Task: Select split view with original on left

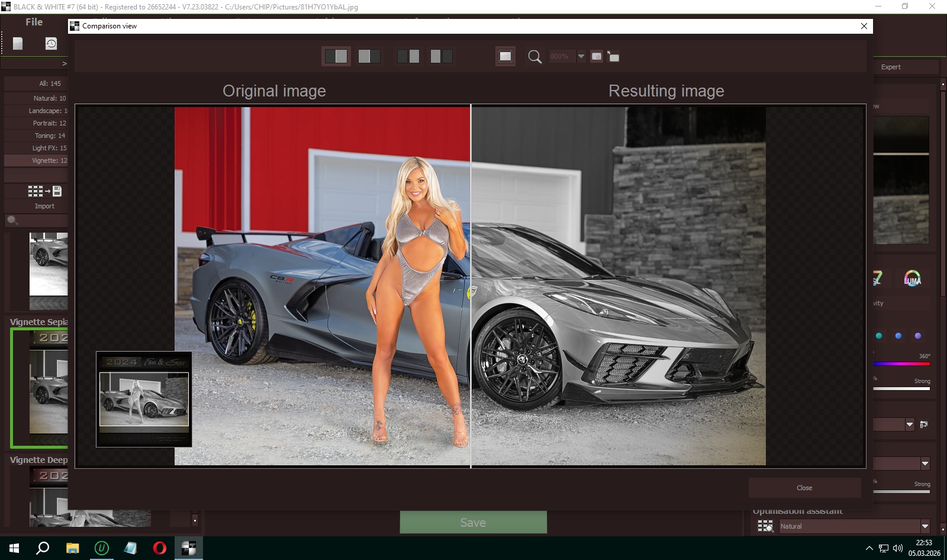Action: pyautogui.click(x=336, y=56)
